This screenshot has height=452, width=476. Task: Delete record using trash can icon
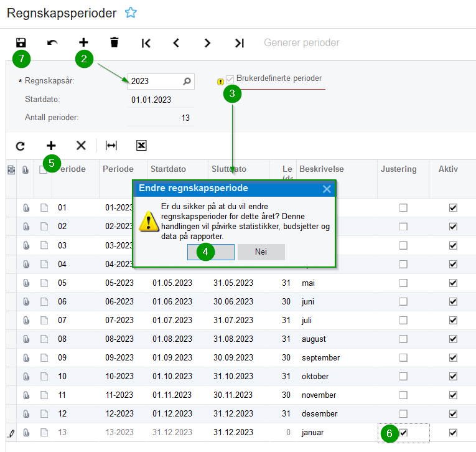tap(114, 42)
